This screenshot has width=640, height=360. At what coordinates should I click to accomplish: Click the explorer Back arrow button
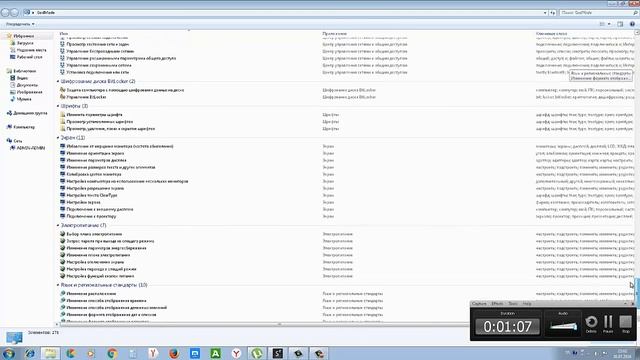[5, 13]
